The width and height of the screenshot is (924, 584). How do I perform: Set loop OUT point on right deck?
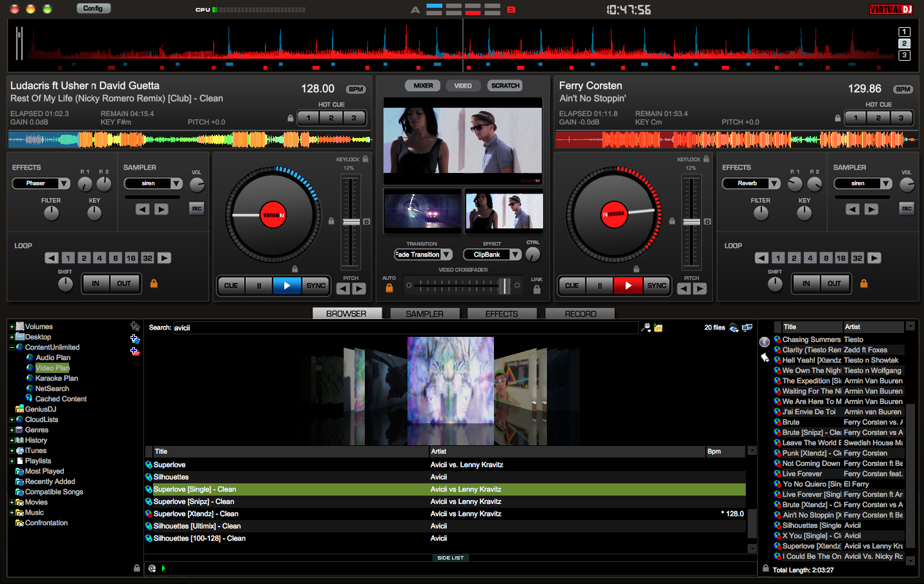[x=834, y=283]
